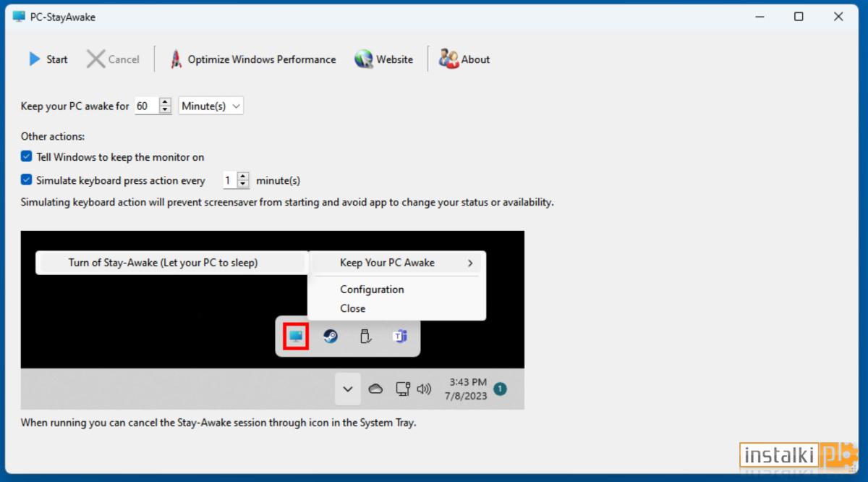Screen dimensions: 868x482
Task: Click the awake duration field showing 60
Action: (146, 106)
